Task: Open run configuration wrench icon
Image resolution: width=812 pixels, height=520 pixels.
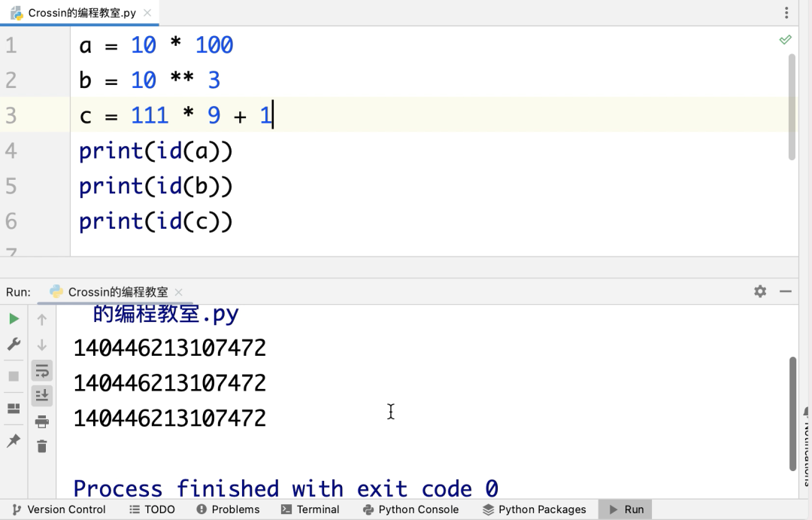Action: point(14,344)
